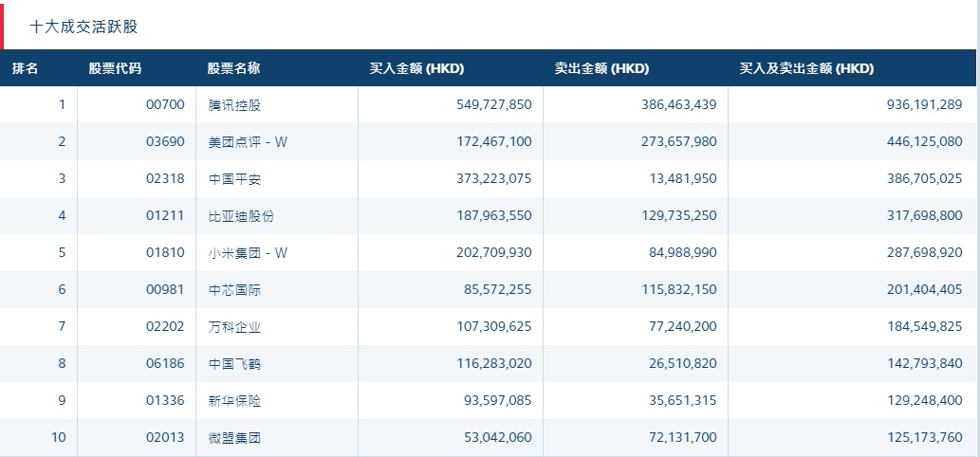Click stock code 06186
This screenshot has width=980, height=457.
(x=165, y=364)
